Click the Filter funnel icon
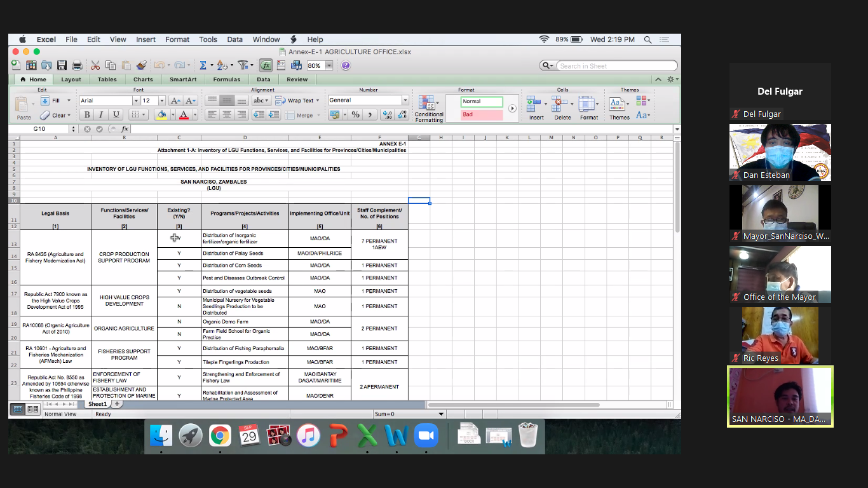This screenshot has height=488, width=868. (x=242, y=65)
